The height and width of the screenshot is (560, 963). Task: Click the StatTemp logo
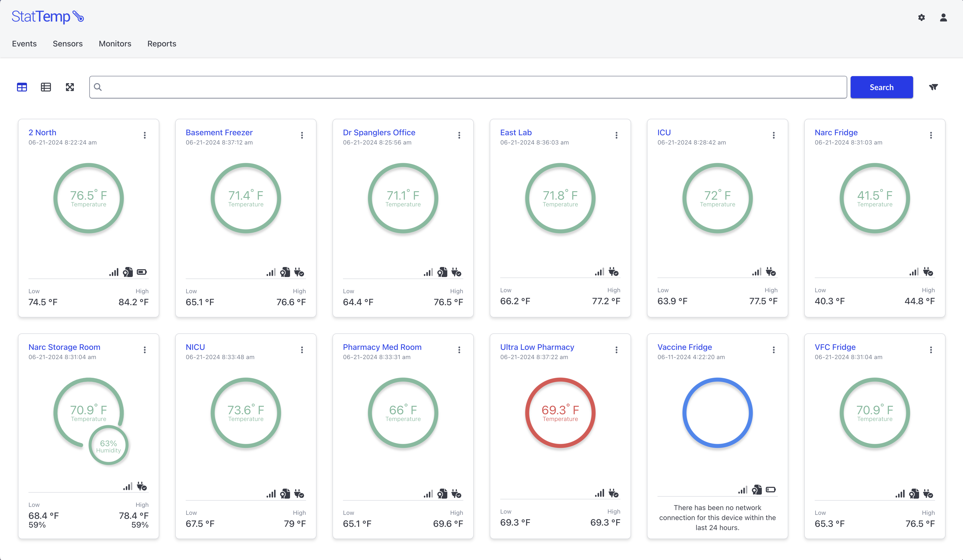pyautogui.click(x=47, y=16)
